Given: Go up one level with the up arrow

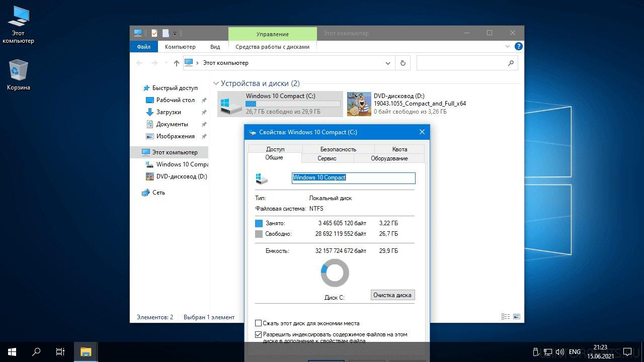Looking at the screenshot, I should coord(176,63).
